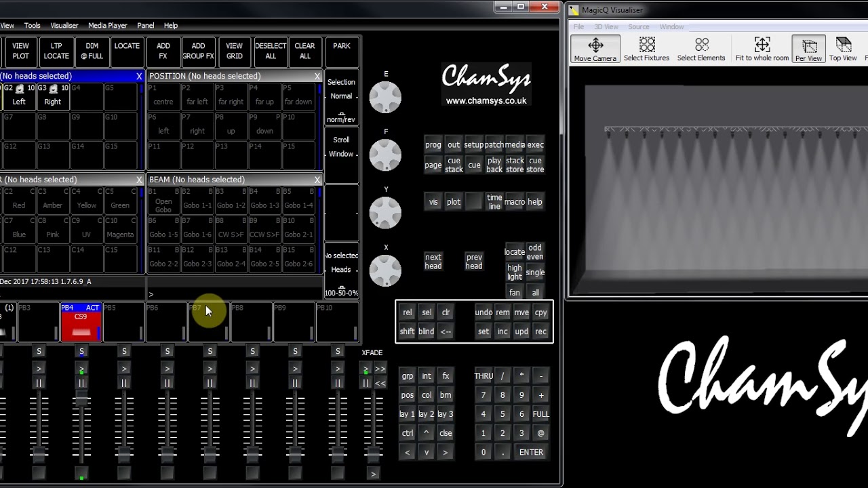
Task: Click the pause button under PB10
Action: [338, 383]
